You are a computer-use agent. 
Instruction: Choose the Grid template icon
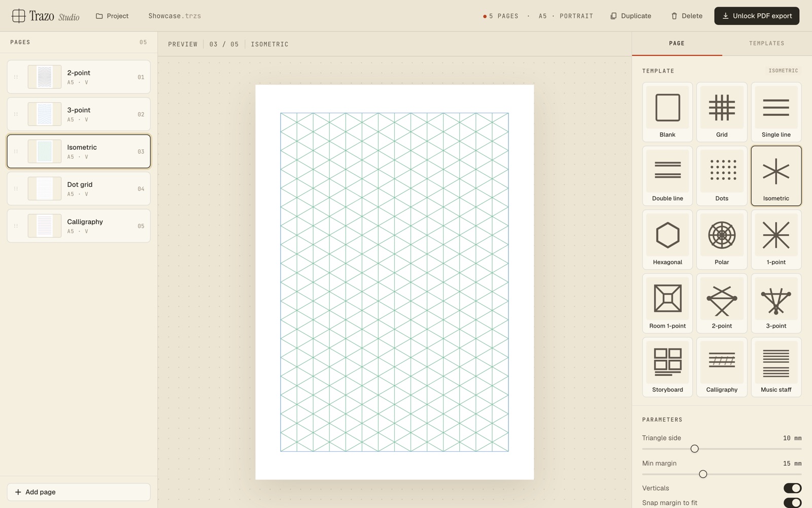[x=722, y=112]
